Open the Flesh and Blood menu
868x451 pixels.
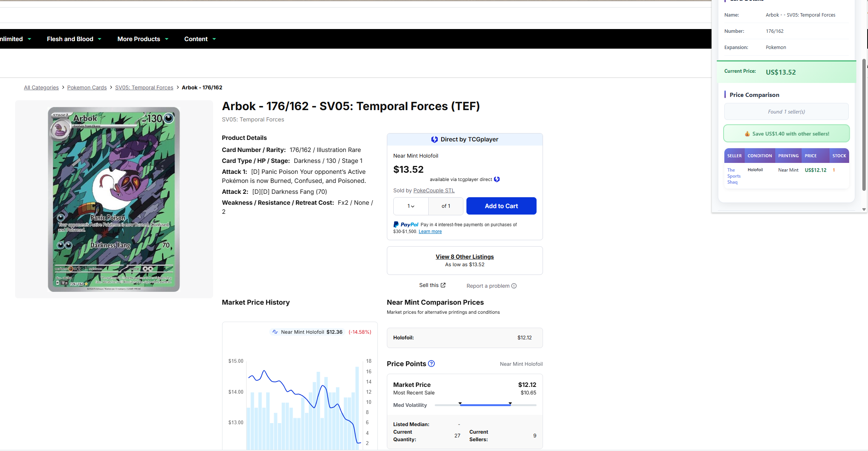click(74, 39)
